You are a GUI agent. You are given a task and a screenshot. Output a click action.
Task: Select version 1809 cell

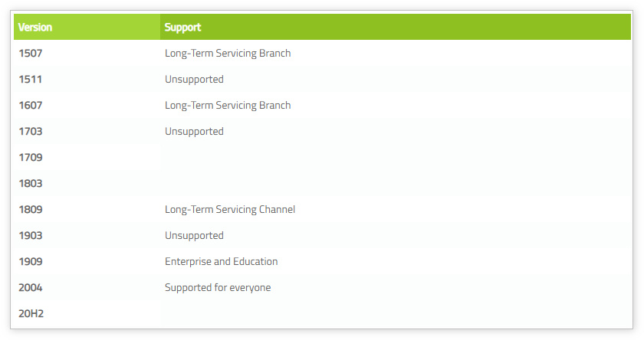tap(31, 210)
